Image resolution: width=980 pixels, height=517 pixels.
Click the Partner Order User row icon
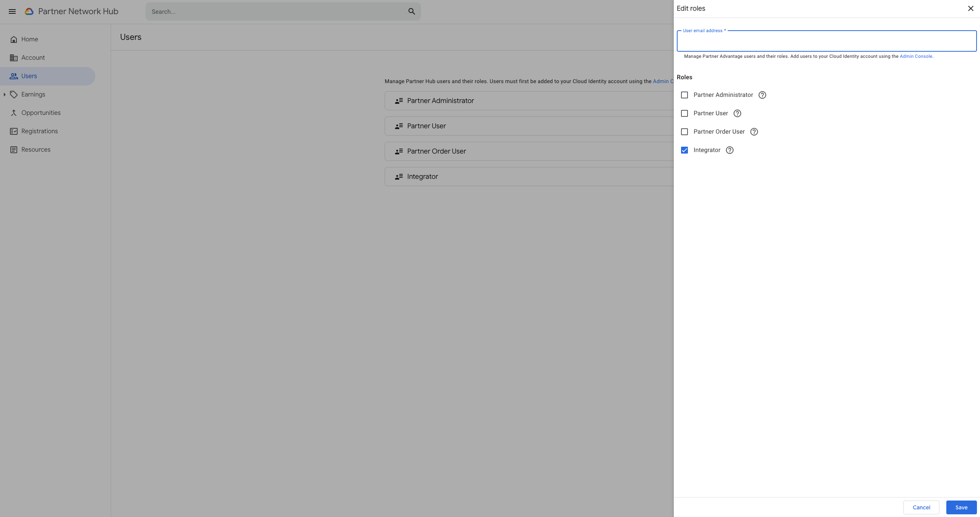click(x=399, y=151)
